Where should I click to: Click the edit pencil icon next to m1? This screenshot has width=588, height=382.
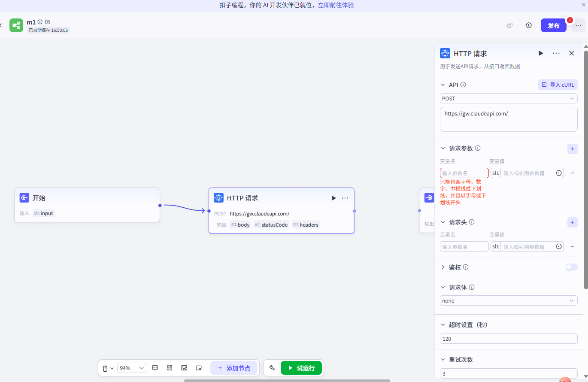(x=48, y=22)
